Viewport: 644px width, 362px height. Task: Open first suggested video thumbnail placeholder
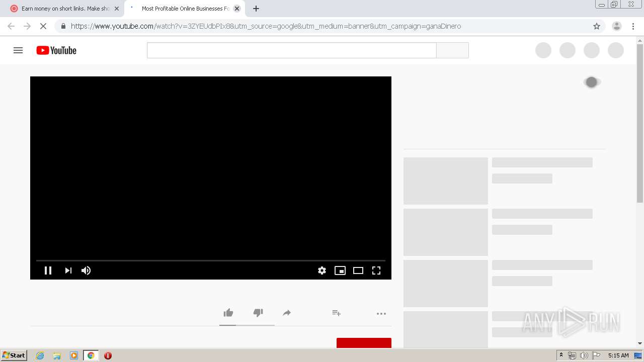coord(446,181)
